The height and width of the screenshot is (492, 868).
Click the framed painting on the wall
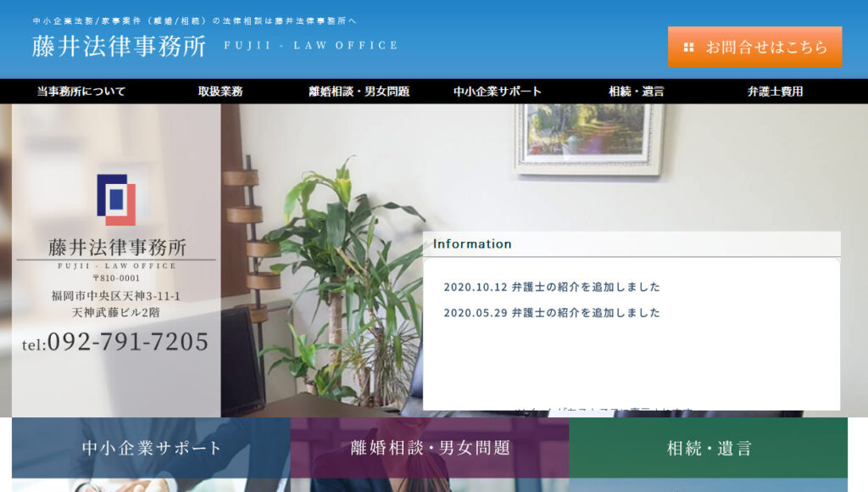coord(588,136)
